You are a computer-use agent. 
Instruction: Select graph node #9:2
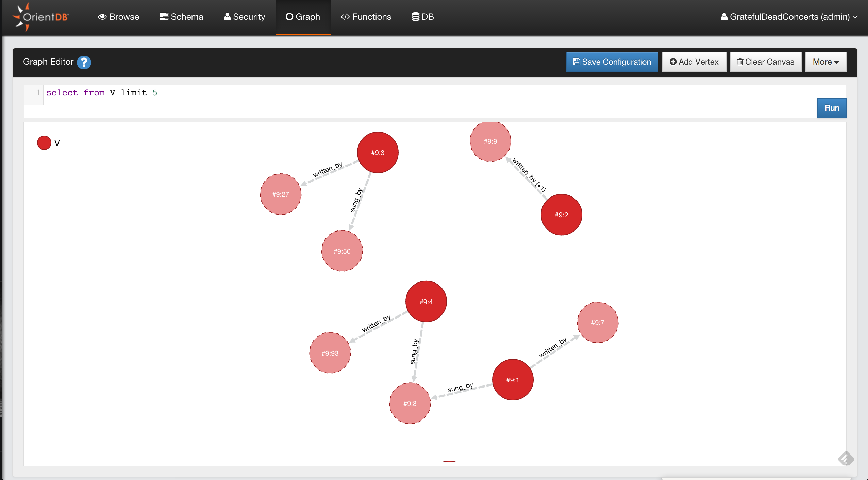pyautogui.click(x=561, y=215)
